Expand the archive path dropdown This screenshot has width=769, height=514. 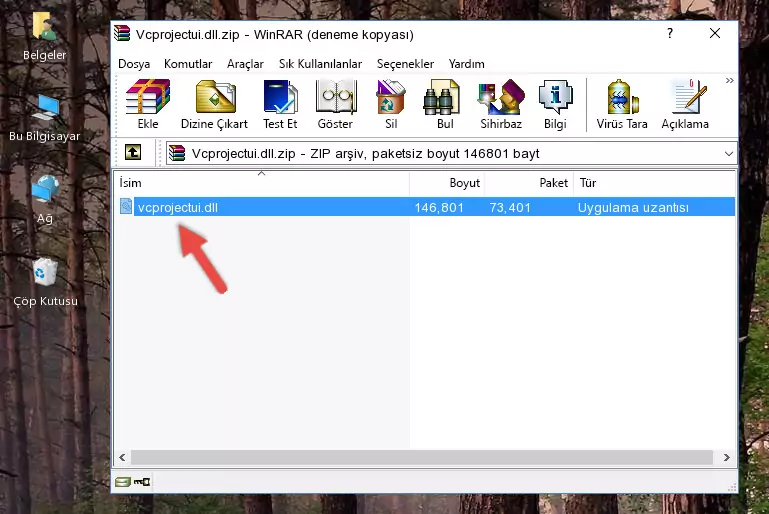coord(729,154)
